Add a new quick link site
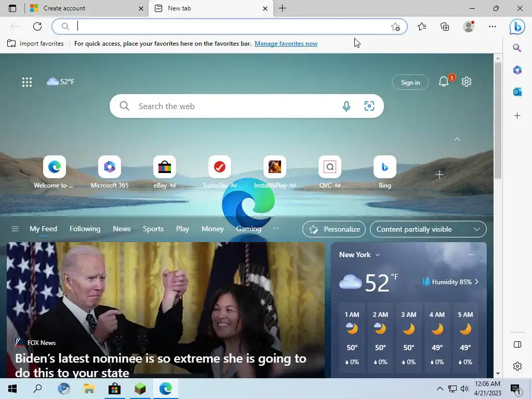The width and height of the screenshot is (532, 399). coord(440,175)
